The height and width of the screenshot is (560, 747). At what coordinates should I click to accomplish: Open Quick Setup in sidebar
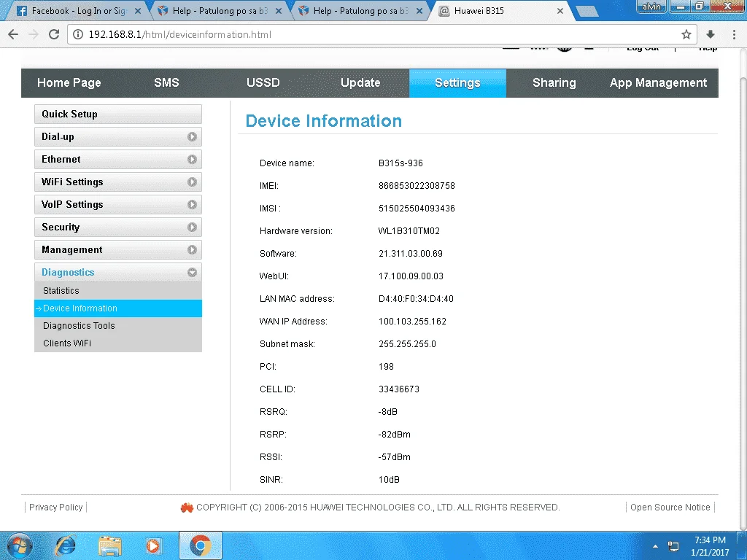coord(118,114)
